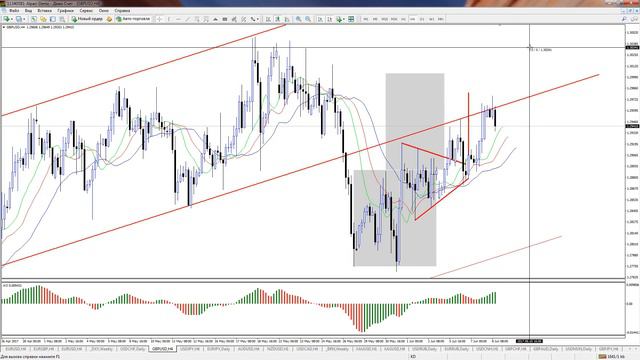640x360 pixels.
Task: Click the Новый ордер button
Action: coord(87,19)
